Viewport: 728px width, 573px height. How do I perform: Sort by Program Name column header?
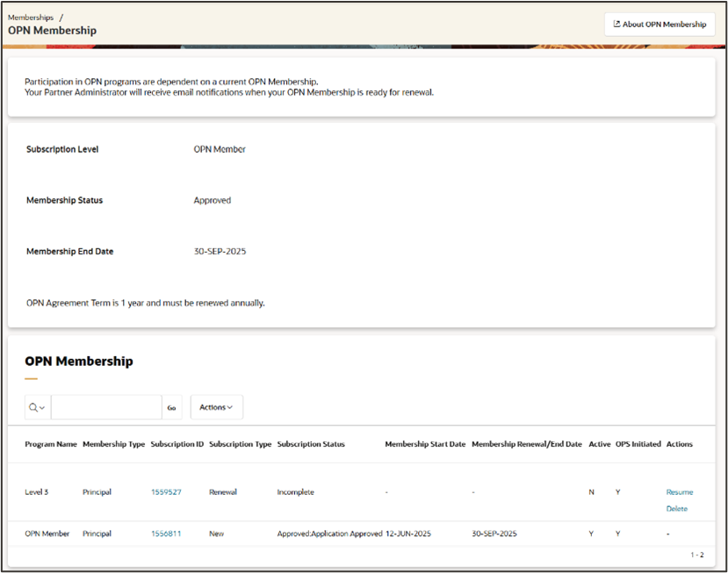pyautogui.click(x=51, y=444)
